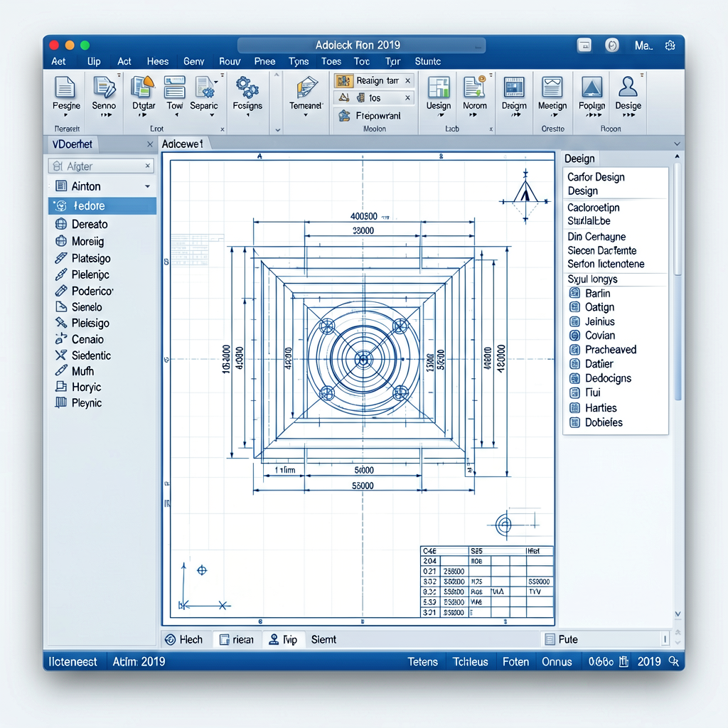Toggle Barlin item in Sxjul longys list
The height and width of the screenshot is (728, 728).
[x=574, y=293]
